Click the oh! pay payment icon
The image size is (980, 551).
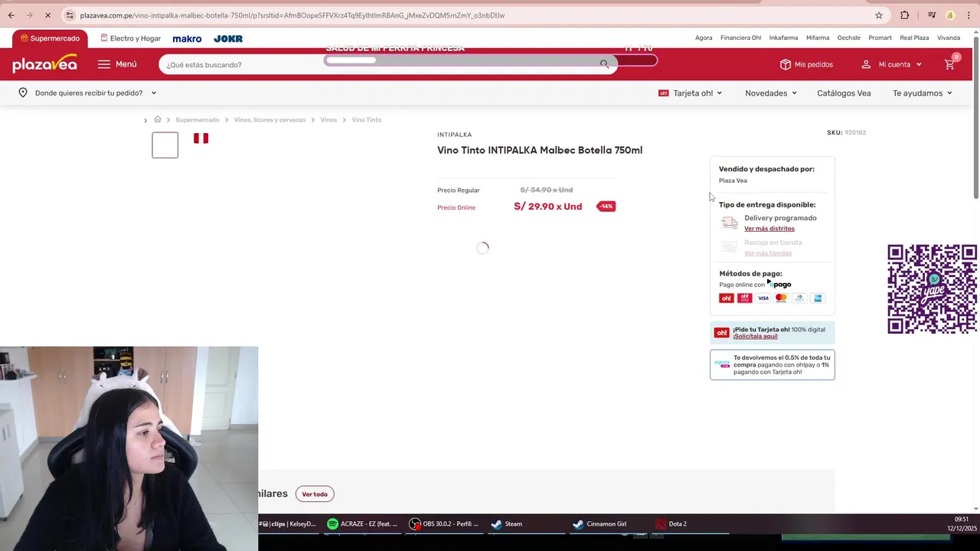(744, 298)
